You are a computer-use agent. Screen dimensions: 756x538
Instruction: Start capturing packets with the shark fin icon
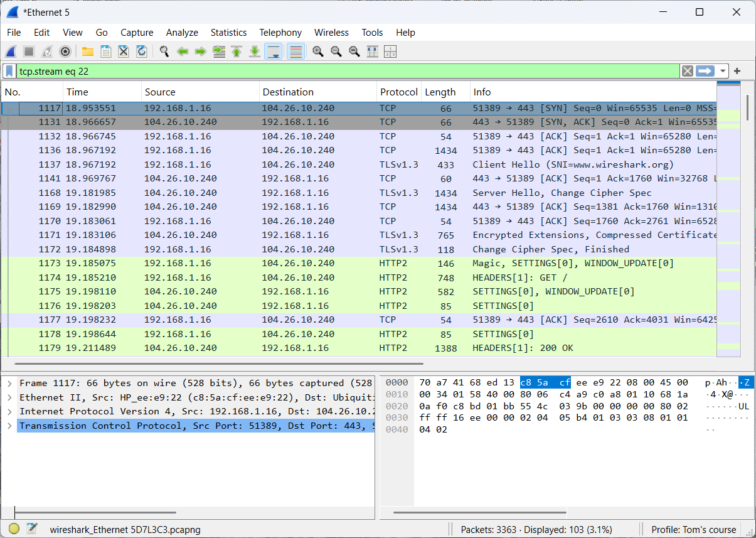(11, 51)
